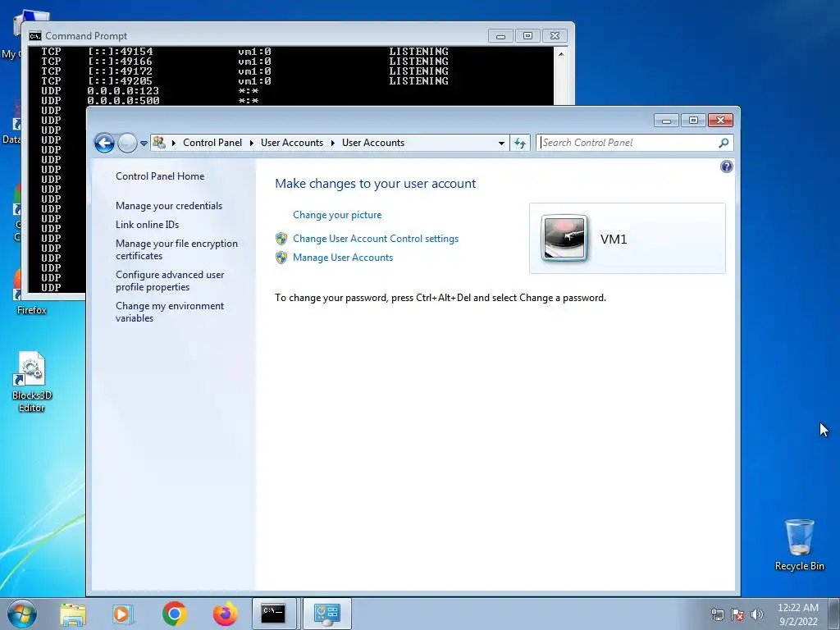
Task: Select the last User Accounts breadcrumb
Action: click(x=373, y=143)
